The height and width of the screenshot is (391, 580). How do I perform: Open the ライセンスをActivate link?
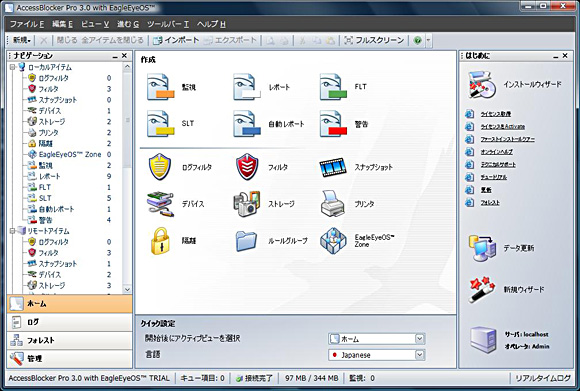503,127
